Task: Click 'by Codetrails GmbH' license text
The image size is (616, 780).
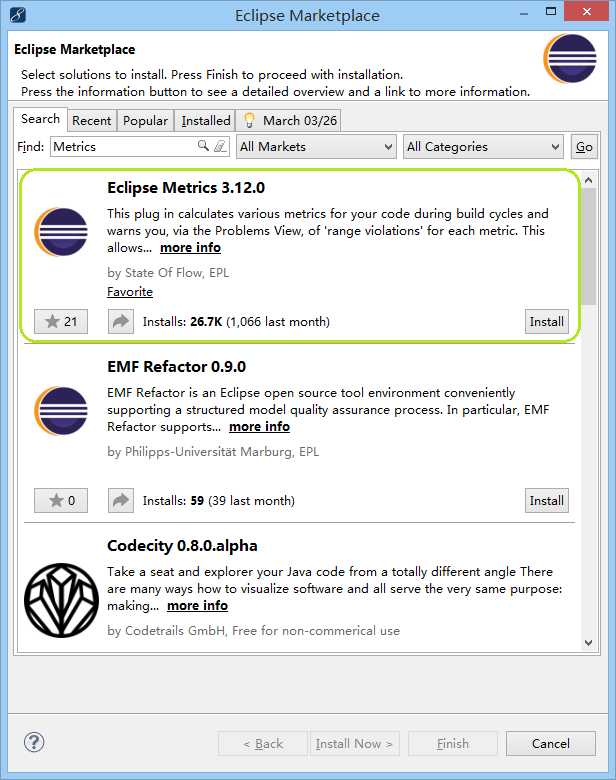Action: point(253,631)
